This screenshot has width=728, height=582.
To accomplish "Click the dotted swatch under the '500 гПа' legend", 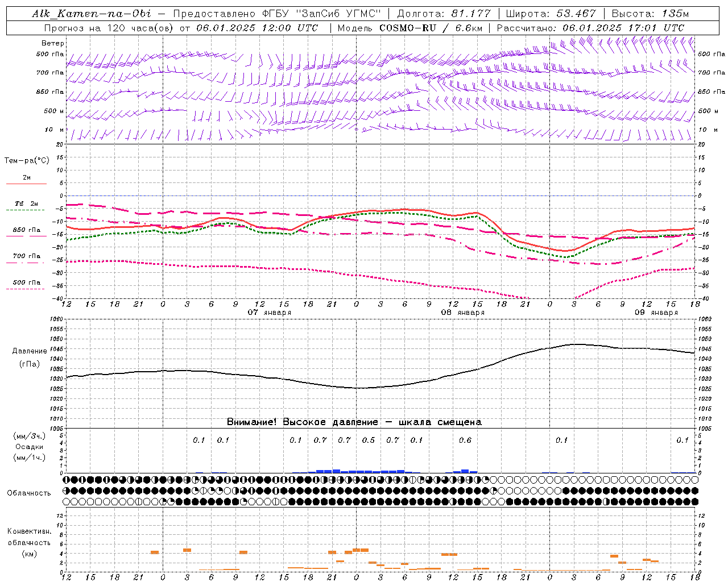I will pos(26,289).
